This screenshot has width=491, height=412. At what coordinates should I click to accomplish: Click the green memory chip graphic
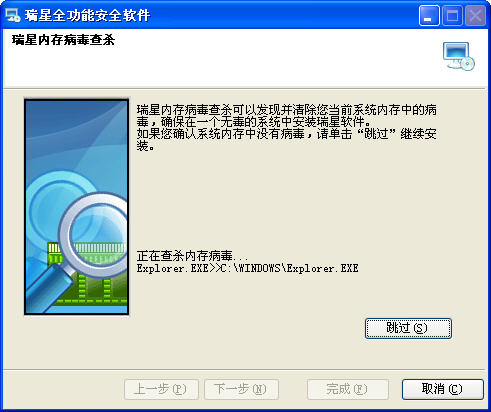pyautogui.click(x=87, y=273)
